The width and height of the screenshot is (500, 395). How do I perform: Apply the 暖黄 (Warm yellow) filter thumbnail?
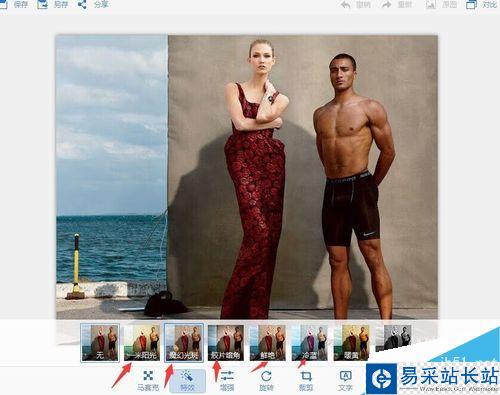351,343
